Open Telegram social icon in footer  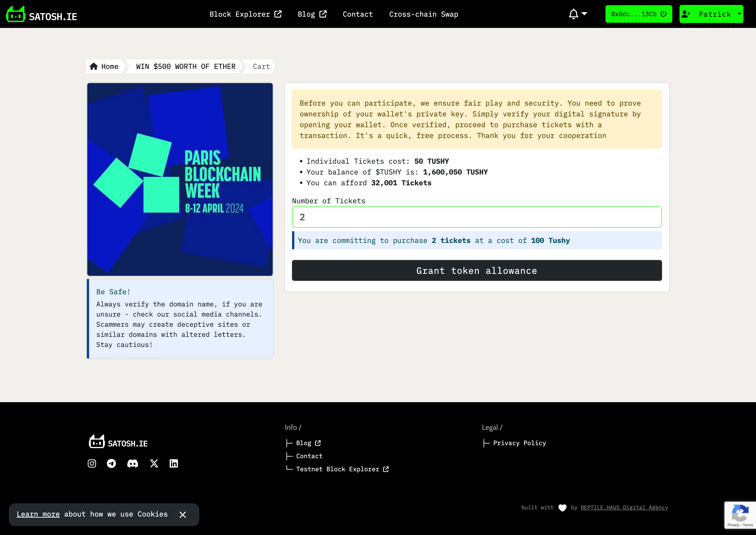111,464
